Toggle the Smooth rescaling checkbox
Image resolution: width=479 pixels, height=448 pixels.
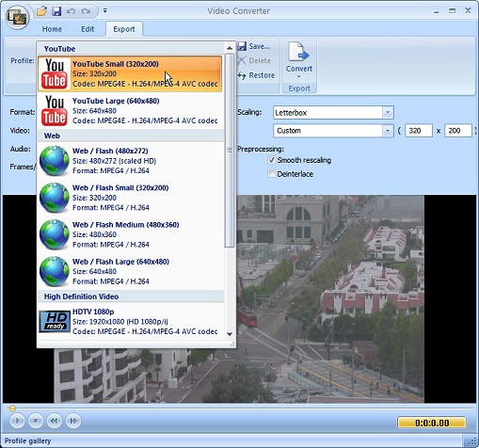click(272, 160)
